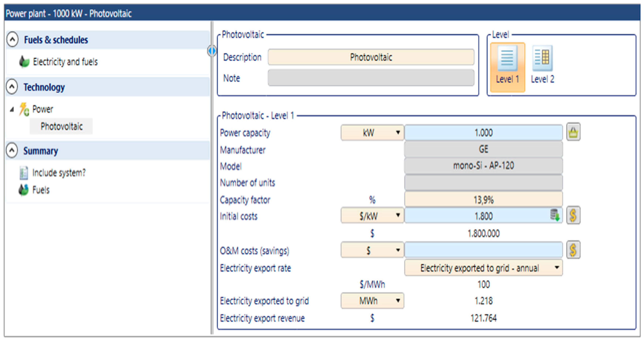Collapse the Technology section

(x=12, y=87)
